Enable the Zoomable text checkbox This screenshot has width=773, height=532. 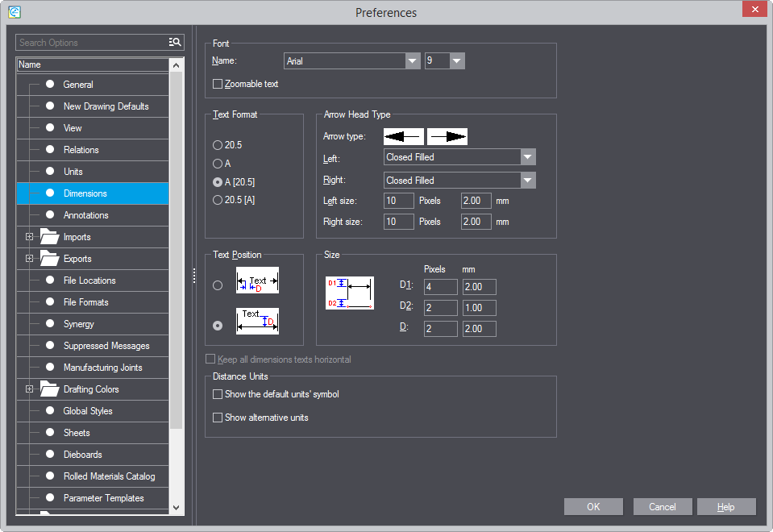point(218,84)
